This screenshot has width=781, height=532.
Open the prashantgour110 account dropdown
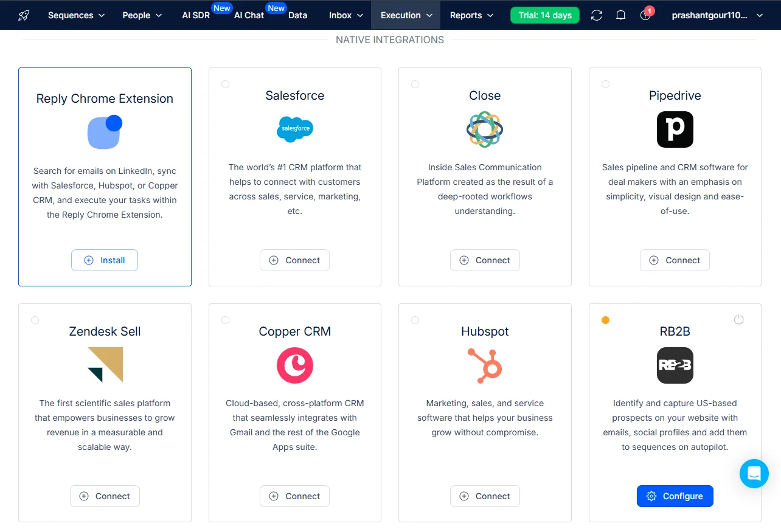(718, 15)
